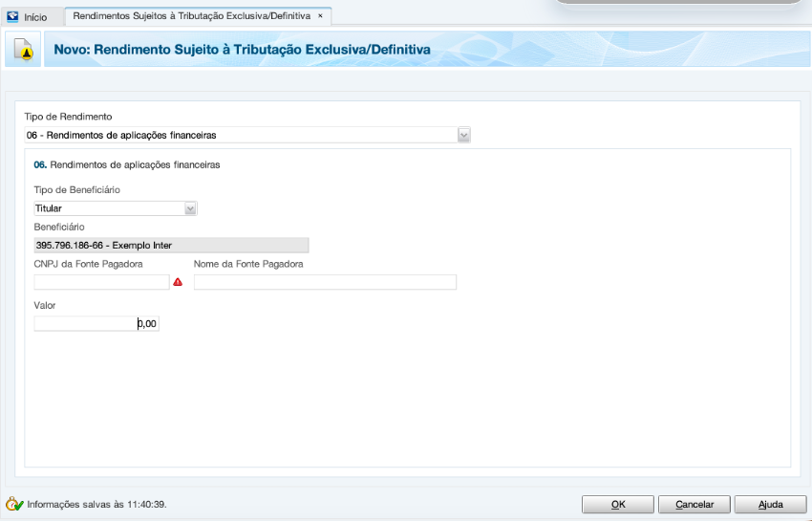
Task: Click the 'Valor' label
Action: pos(45,305)
